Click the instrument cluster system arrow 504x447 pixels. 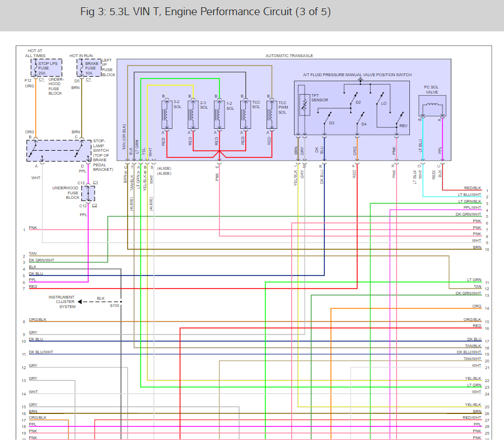pos(80,302)
